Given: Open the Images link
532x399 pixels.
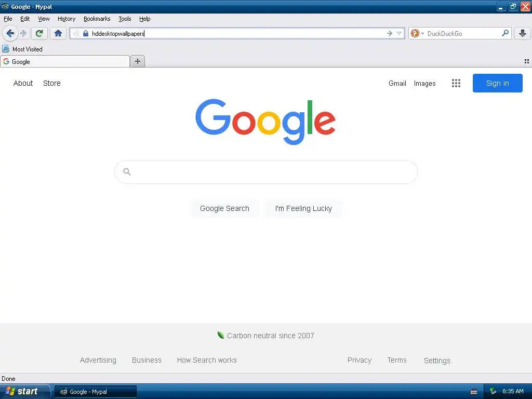Looking at the screenshot, I should (x=425, y=83).
